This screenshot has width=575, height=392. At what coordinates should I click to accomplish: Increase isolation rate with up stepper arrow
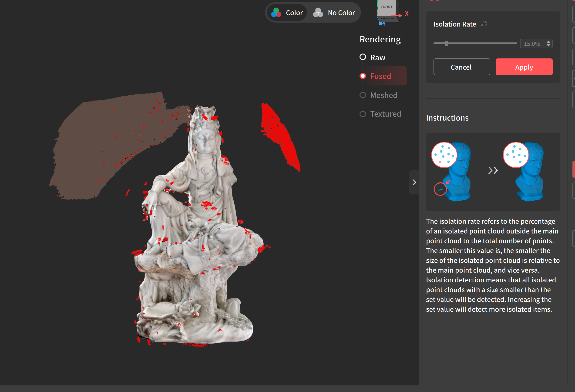[x=548, y=42]
